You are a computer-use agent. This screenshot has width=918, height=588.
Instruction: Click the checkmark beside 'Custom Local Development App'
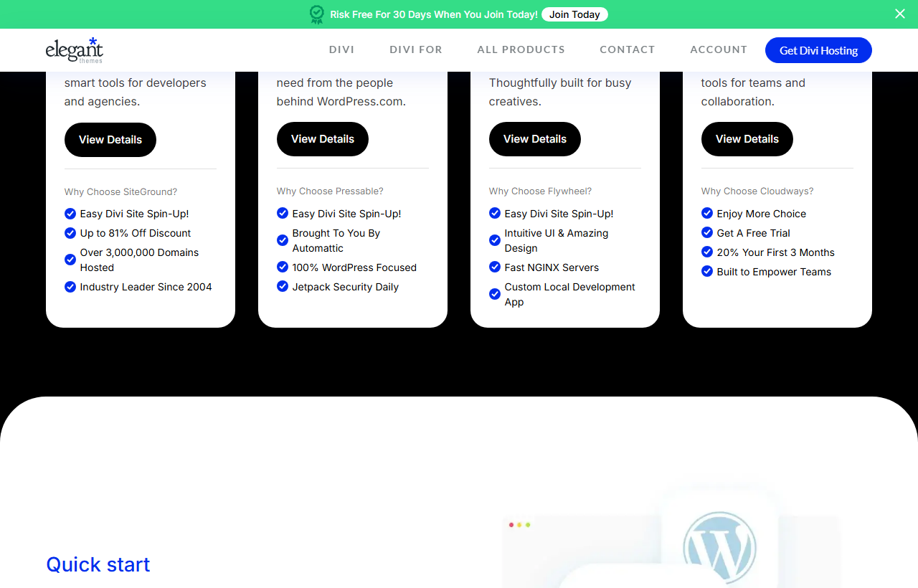point(495,294)
